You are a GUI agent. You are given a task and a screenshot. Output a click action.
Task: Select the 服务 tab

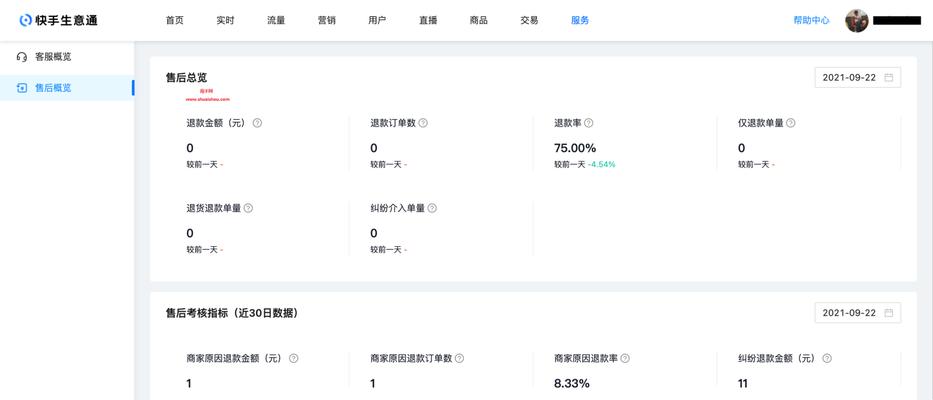(x=580, y=20)
